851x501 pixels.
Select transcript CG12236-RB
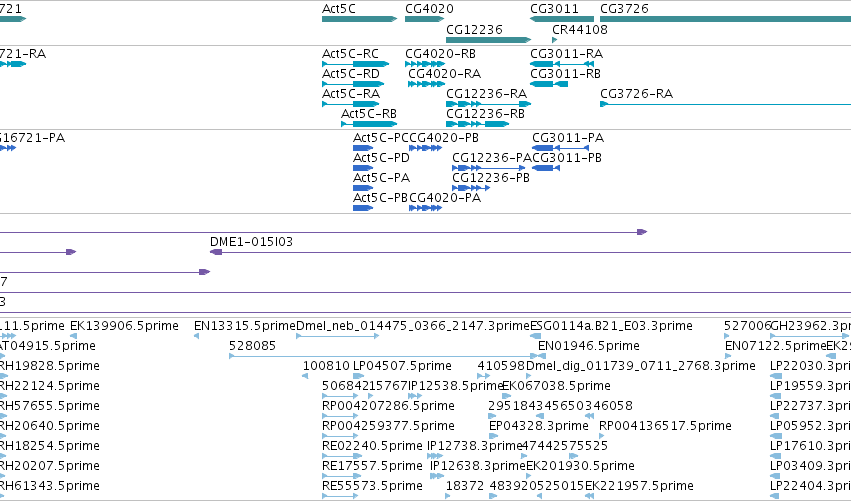485,114
